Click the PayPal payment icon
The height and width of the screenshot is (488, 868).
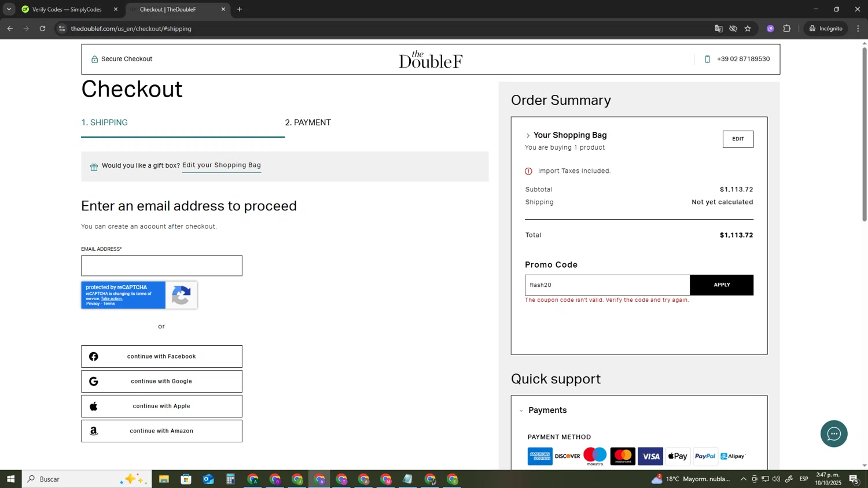click(705, 456)
